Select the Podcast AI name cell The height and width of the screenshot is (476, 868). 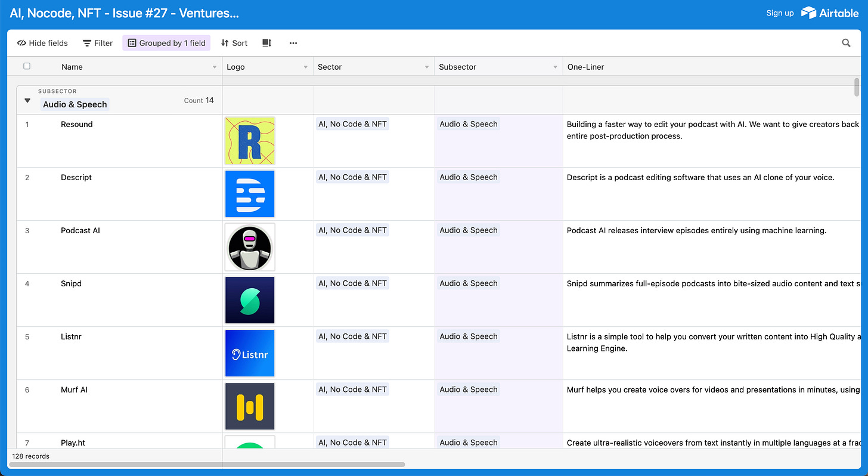coord(119,247)
